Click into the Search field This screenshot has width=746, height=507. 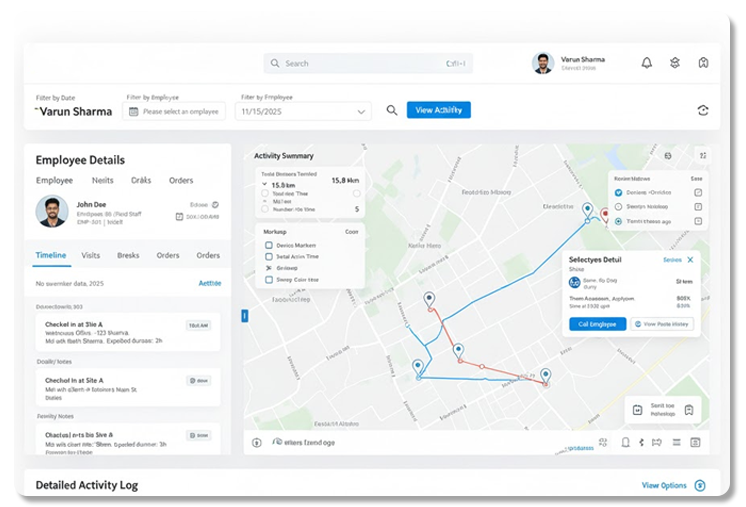[368, 63]
